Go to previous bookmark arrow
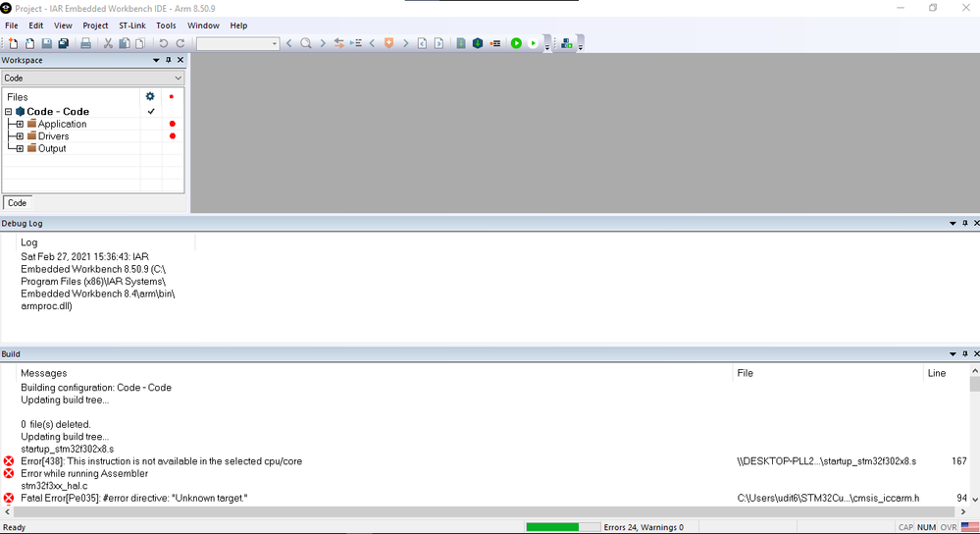The height and width of the screenshot is (534, 980). pos(373,43)
